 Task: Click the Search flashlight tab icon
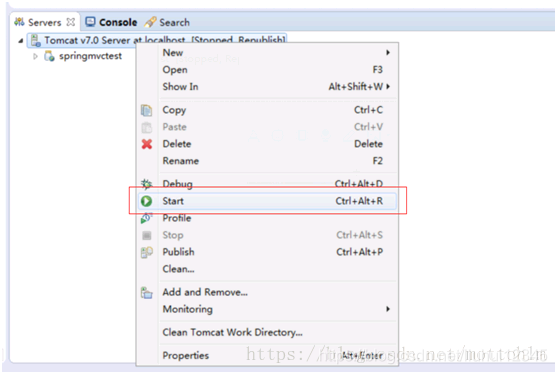coord(150,22)
